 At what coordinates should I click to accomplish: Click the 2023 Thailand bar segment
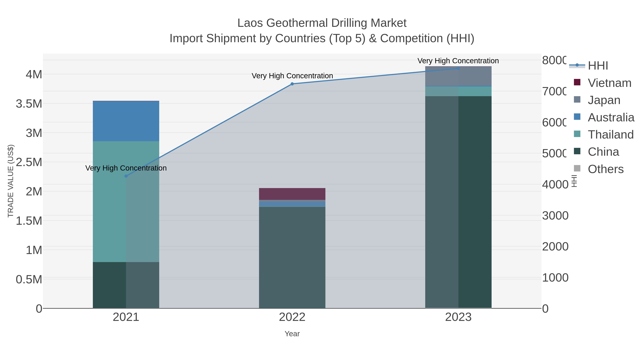coord(458,91)
